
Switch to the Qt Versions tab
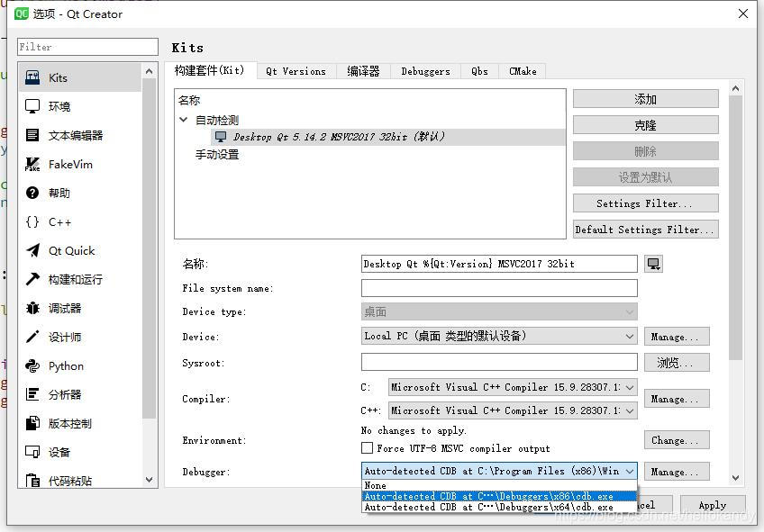pyautogui.click(x=296, y=70)
